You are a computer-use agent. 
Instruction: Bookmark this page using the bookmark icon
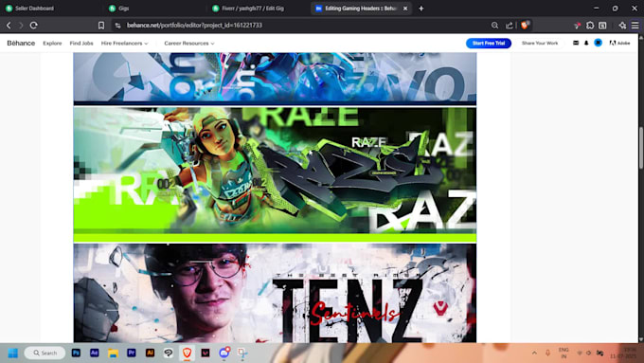coord(101,26)
